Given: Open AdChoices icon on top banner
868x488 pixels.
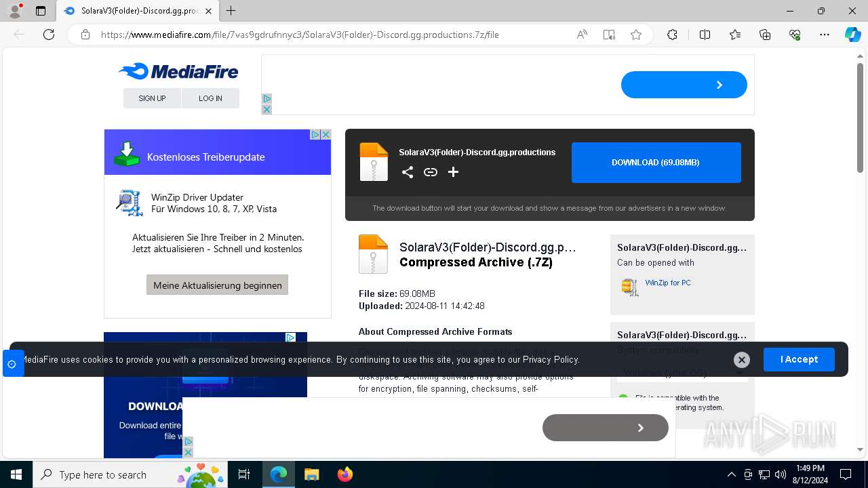Looking at the screenshot, I should [267, 99].
